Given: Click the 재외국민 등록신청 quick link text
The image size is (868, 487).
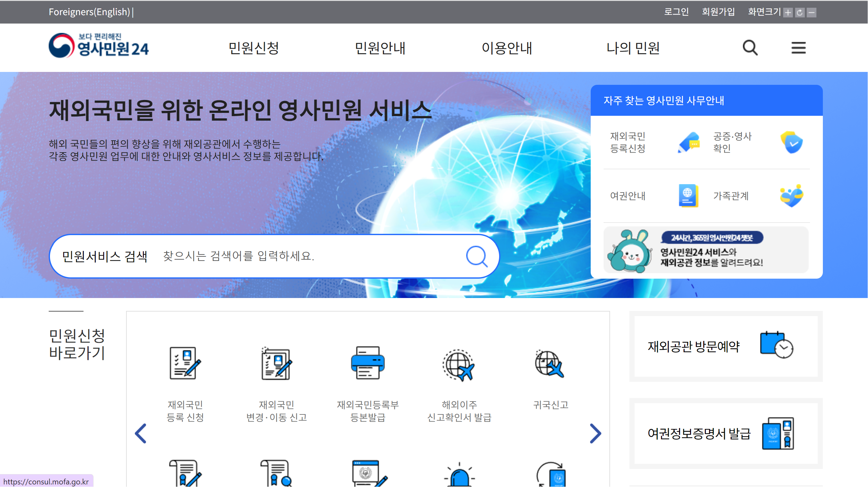Looking at the screenshot, I should [628, 142].
